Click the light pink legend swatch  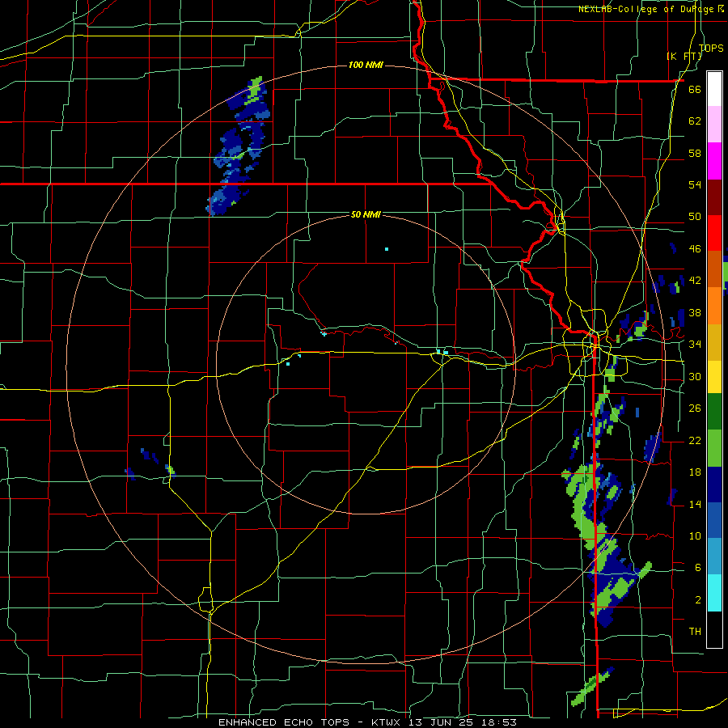[714, 125]
